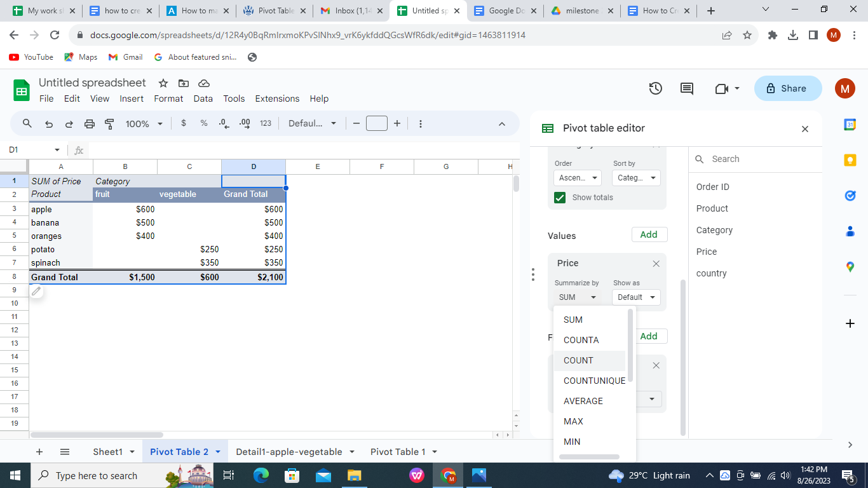Image resolution: width=868 pixels, height=488 pixels.
Task: Uncheck the Show totals checkbox
Action: (559, 198)
